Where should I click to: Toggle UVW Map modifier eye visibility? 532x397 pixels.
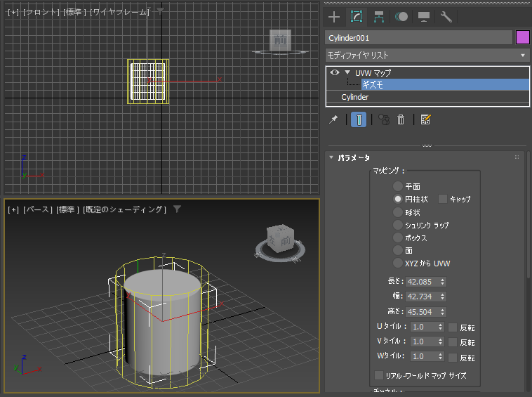click(x=335, y=72)
